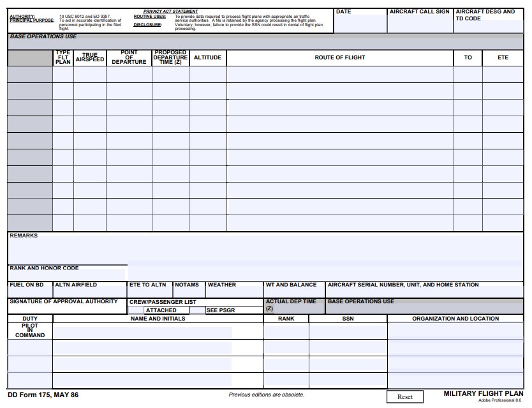Click the NOTAMS field
Screen dimensions: 532x408
click(189, 292)
